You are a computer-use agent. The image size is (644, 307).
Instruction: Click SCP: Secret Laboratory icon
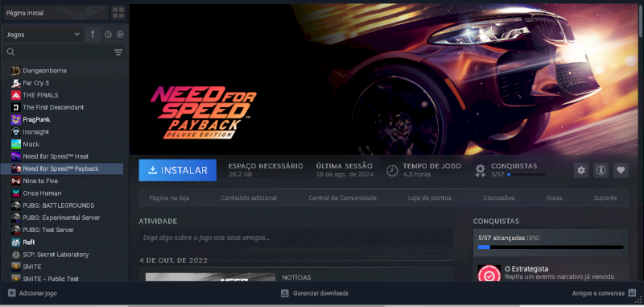tap(16, 255)
